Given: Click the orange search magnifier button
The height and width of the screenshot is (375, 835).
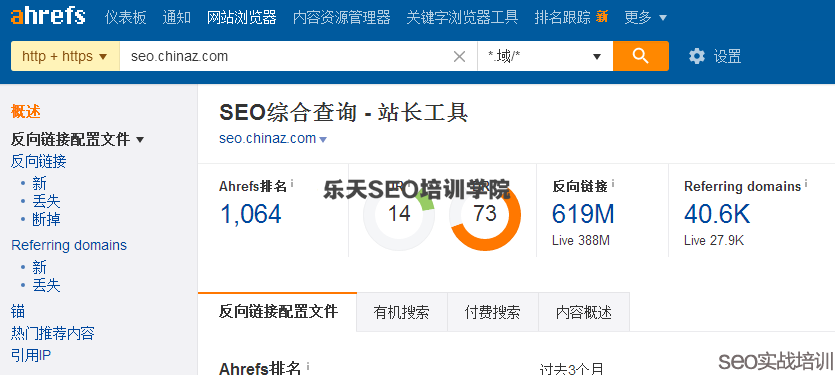Looking at the screenshot, I should [x=641, y=56].
